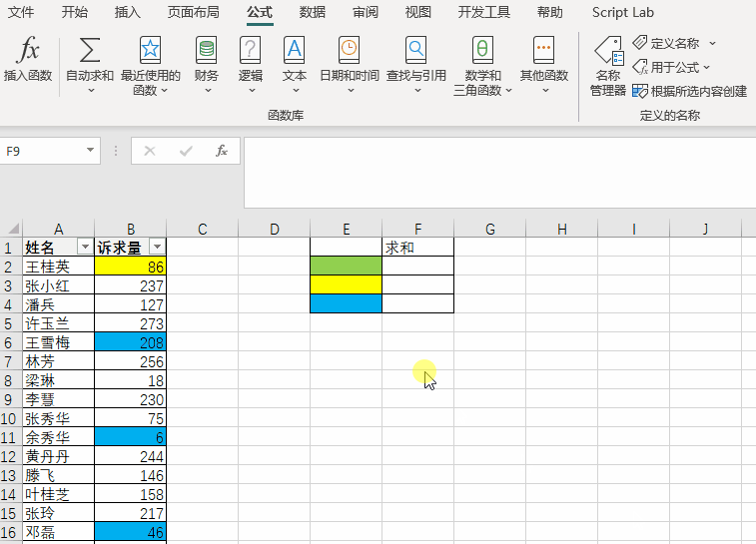This screenshot has height=544, width=756.
Task: Select the green color cell E2
Action: (x=347, y=266)
